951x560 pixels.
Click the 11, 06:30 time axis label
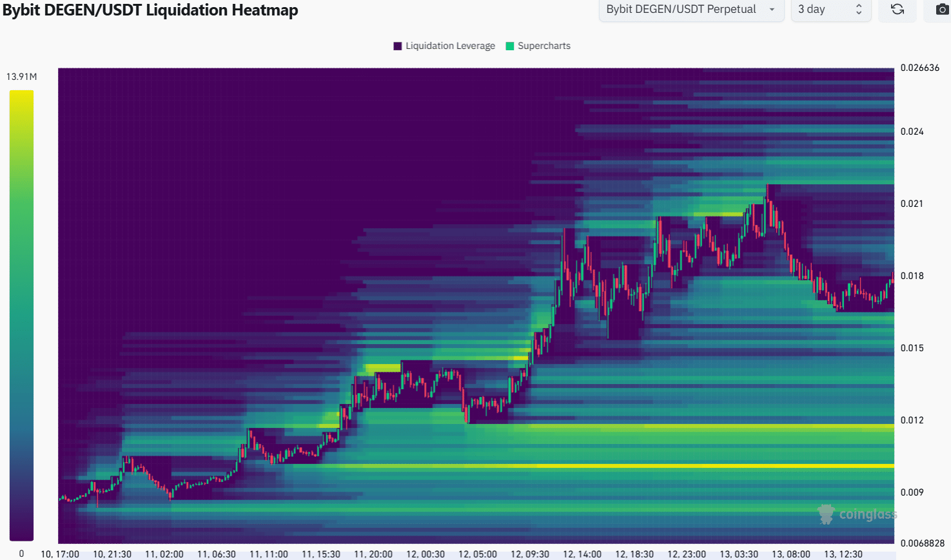[x=217, y=554]
